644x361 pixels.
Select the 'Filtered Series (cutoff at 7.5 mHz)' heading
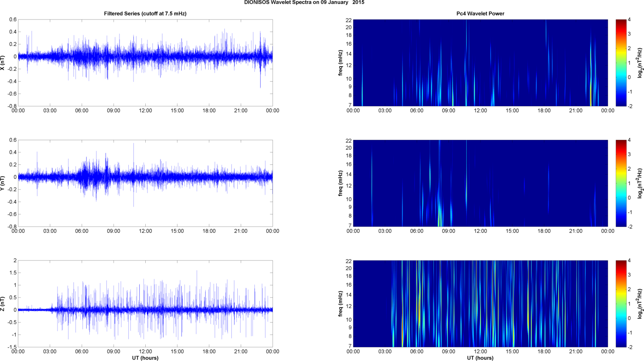pos(145,14)
